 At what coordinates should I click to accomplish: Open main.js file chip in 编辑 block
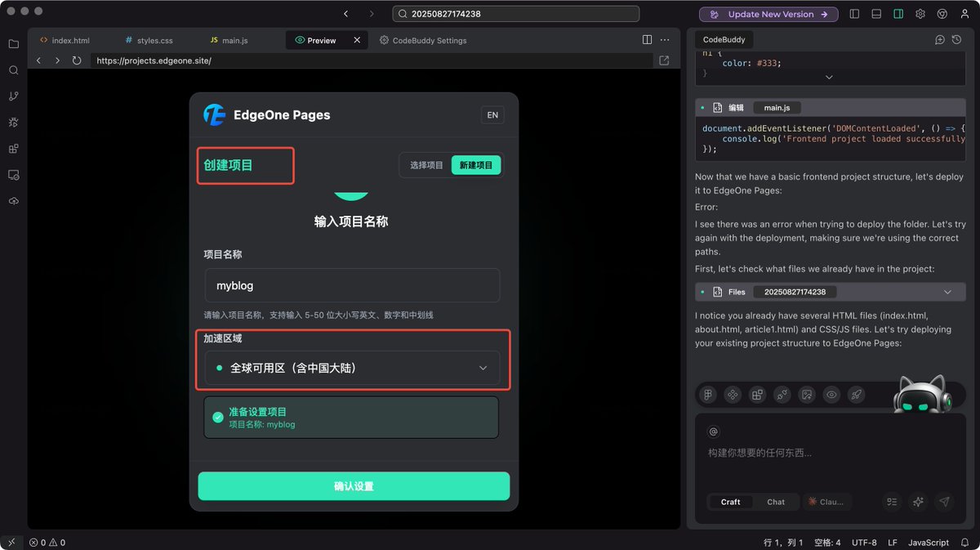coord(777,107)
